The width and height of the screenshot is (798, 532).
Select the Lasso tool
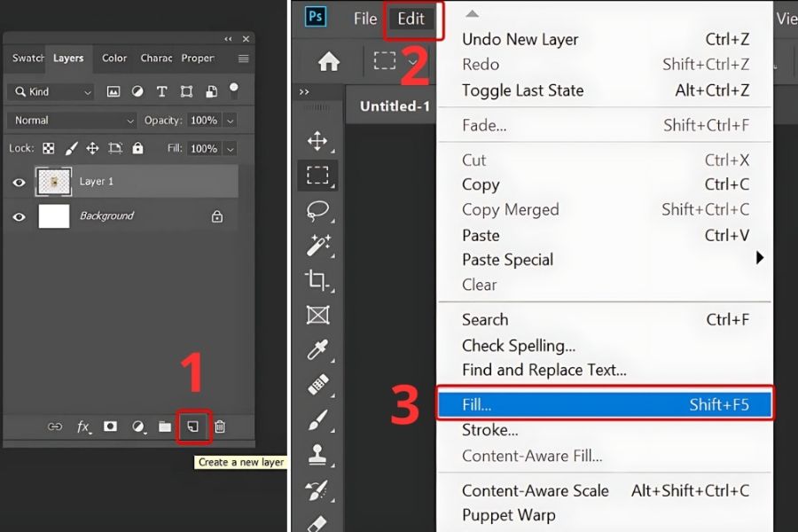pyautogui.click(x=317, y=210)
